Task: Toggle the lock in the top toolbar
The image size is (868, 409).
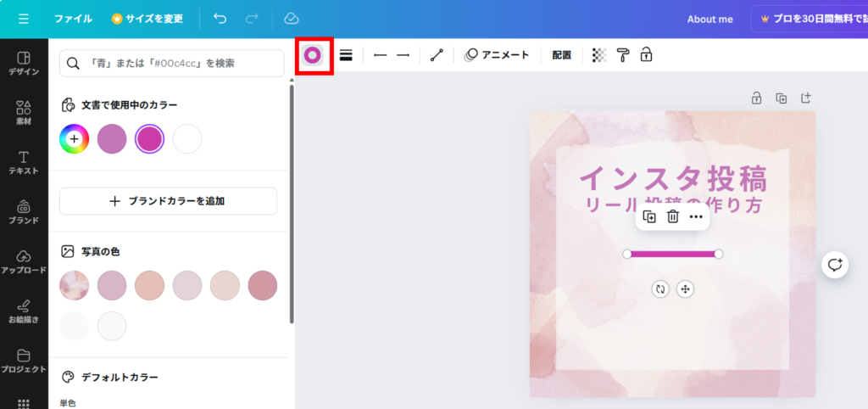Action: coord(646,55)
